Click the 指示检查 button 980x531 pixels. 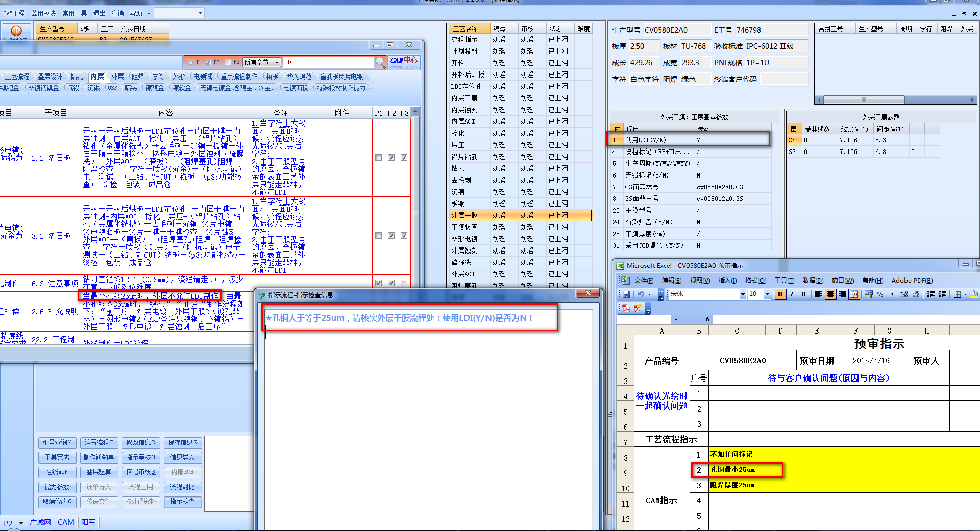tap(183, 502)
